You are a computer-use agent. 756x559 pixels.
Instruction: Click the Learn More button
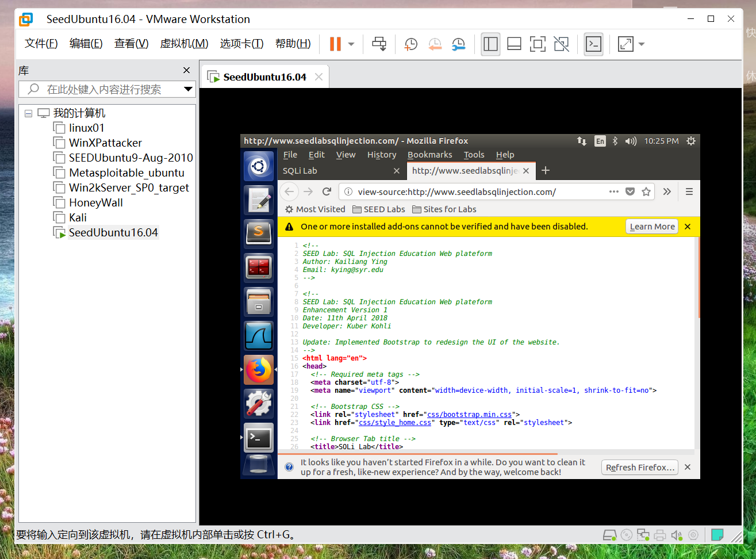tap(652, 227)
